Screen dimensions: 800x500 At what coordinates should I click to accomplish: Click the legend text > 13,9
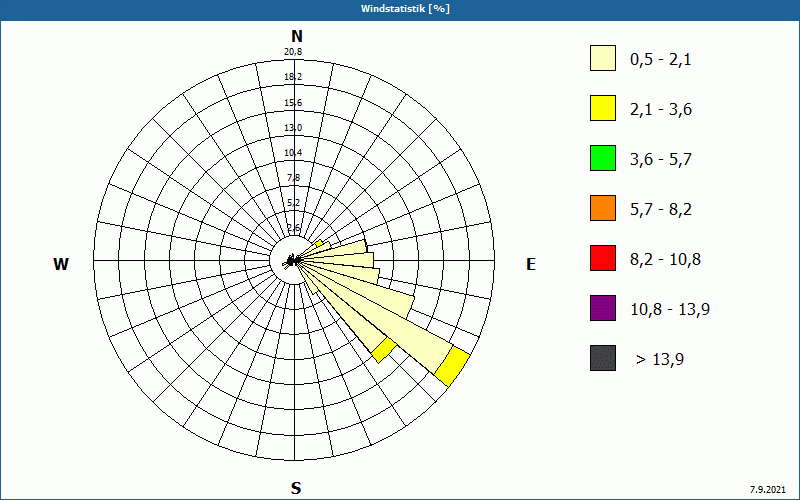point(660,360)
